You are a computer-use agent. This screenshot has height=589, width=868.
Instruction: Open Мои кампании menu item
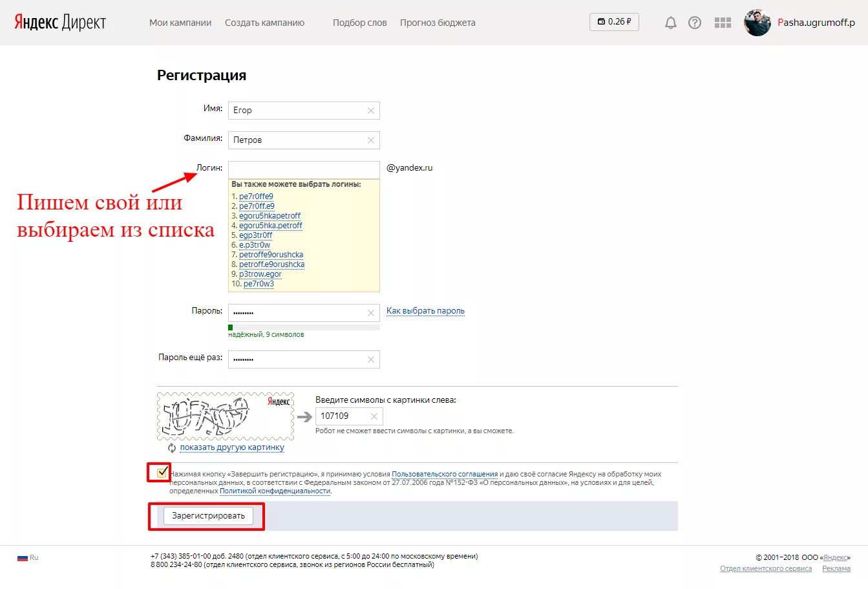(x=180, y=23)
